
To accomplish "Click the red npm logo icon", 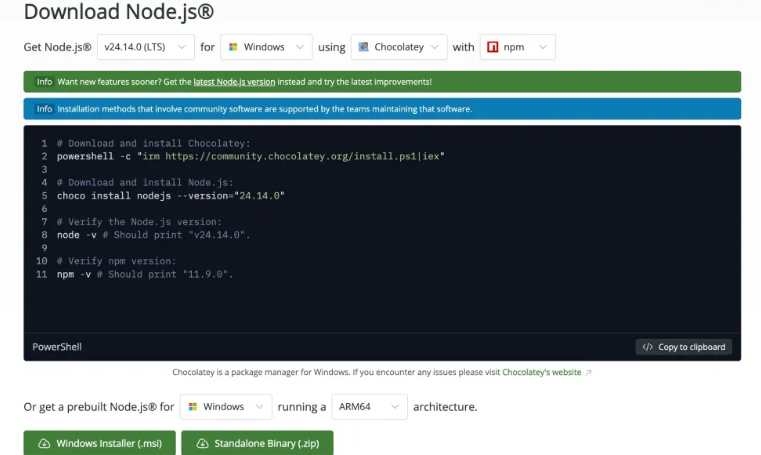I will tap(493, 47).
